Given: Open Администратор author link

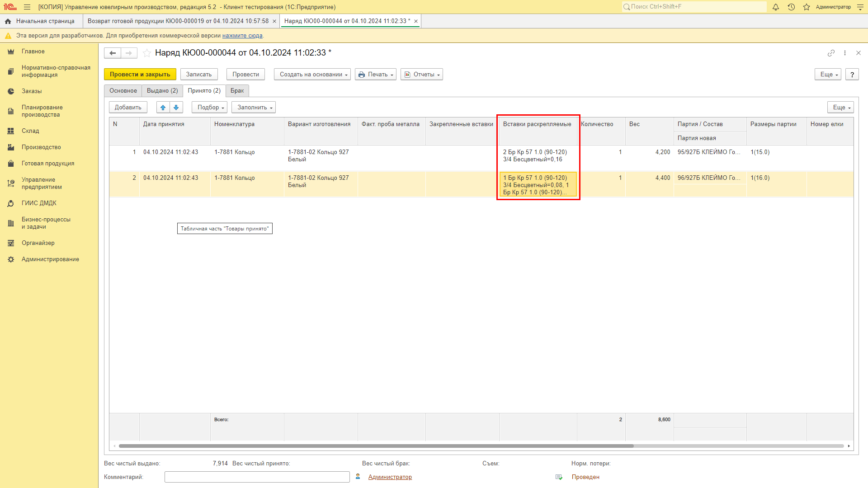Looking at the screenshot, I should [x=390, y=477].
